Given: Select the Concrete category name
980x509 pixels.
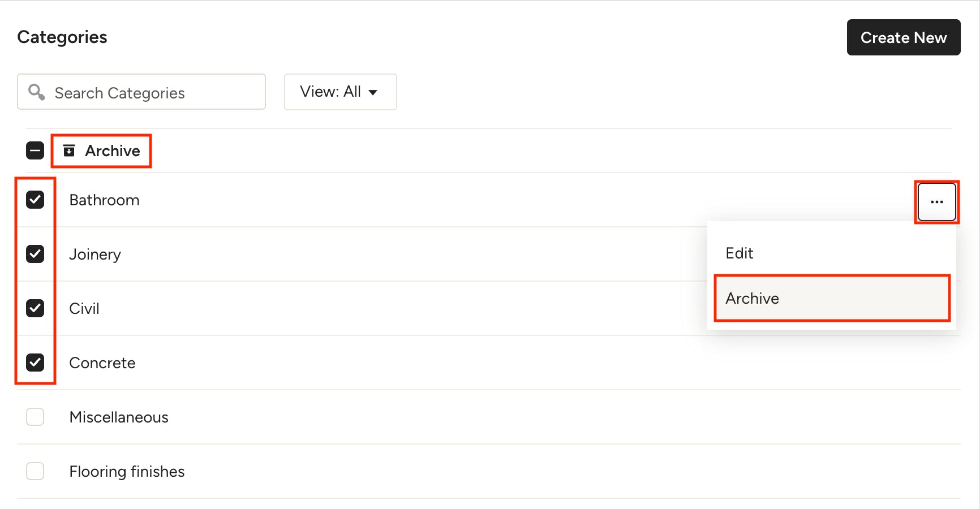Looking at the screenshot, I should coord(102,363).
